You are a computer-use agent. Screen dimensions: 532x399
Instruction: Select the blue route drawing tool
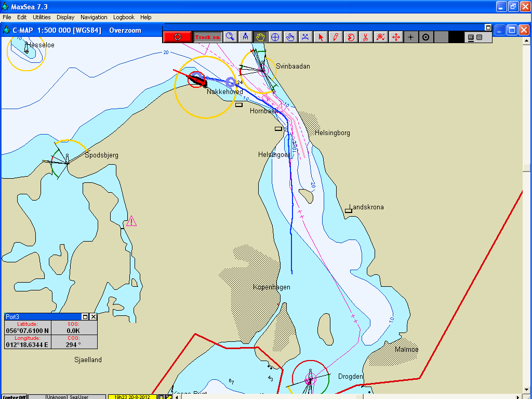(x=305, y=37)
